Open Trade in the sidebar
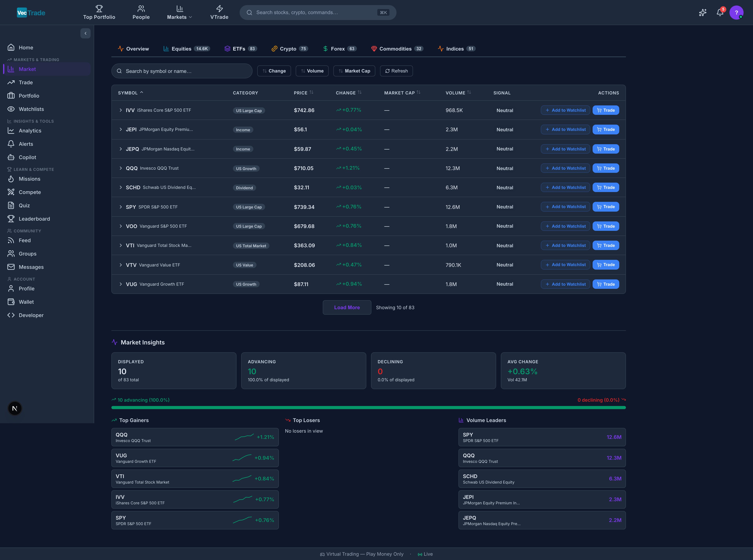The image size is (753, 560). (x=47, y=82)
